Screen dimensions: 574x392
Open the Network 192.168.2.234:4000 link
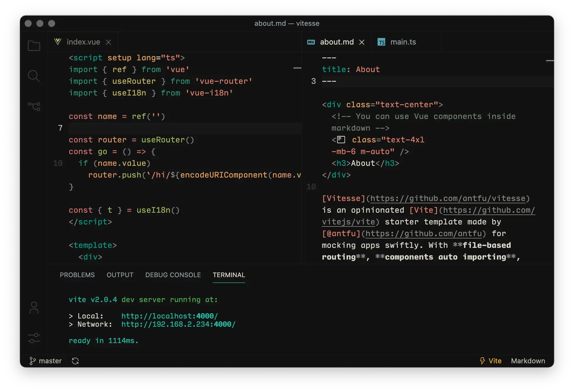click(x=178, y=324)
